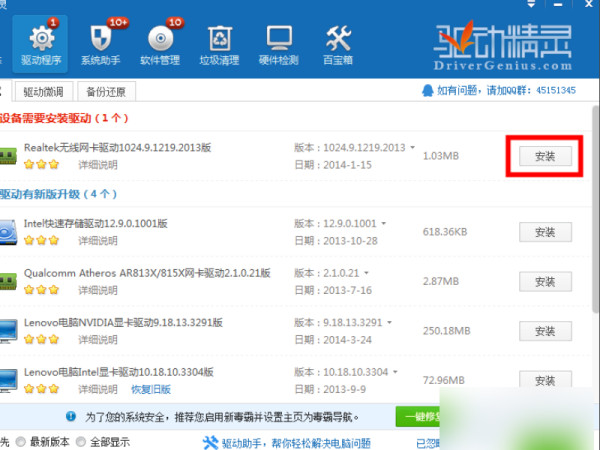Click the 已忽略 link at bottom
The image size is (600, 450).
428,443
